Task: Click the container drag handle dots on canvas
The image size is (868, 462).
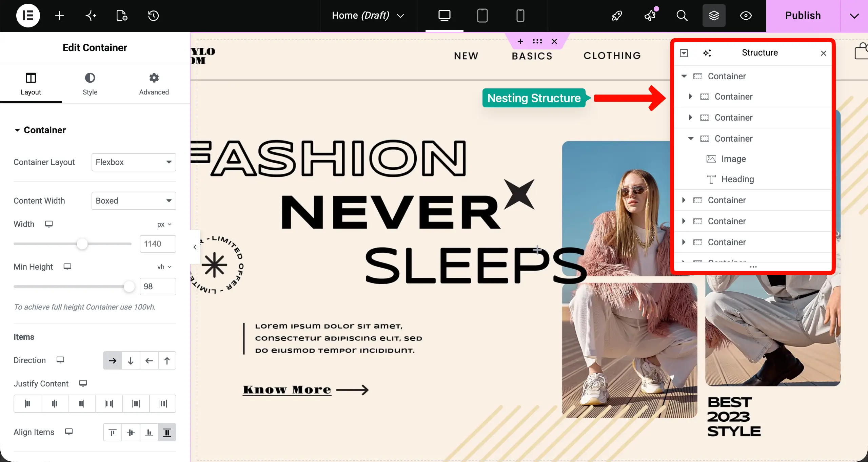Action: [537, 41]
